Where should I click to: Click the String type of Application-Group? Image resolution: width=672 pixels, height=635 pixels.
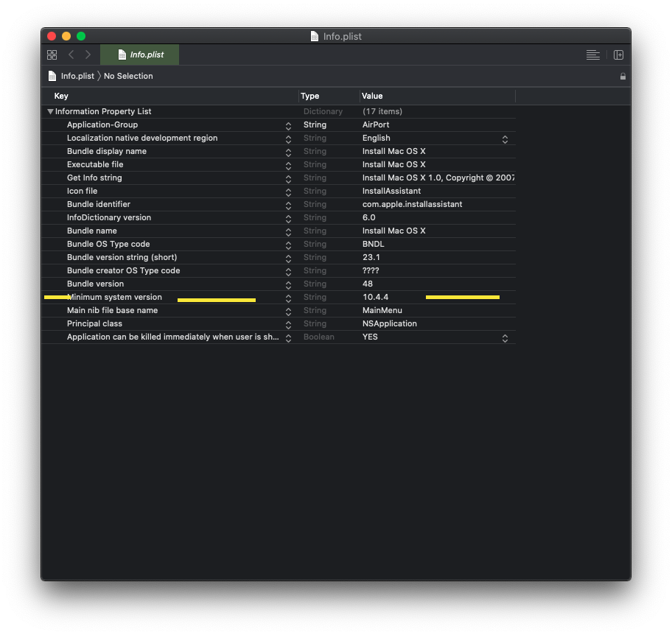[315, 124]
